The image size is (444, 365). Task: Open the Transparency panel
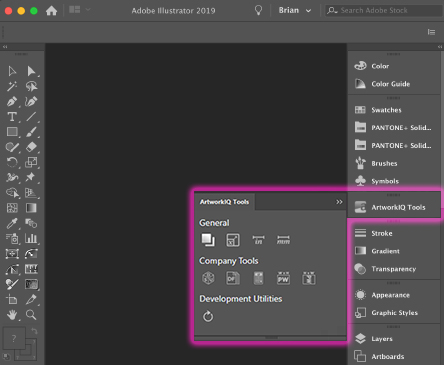click(x=394, y=269)
